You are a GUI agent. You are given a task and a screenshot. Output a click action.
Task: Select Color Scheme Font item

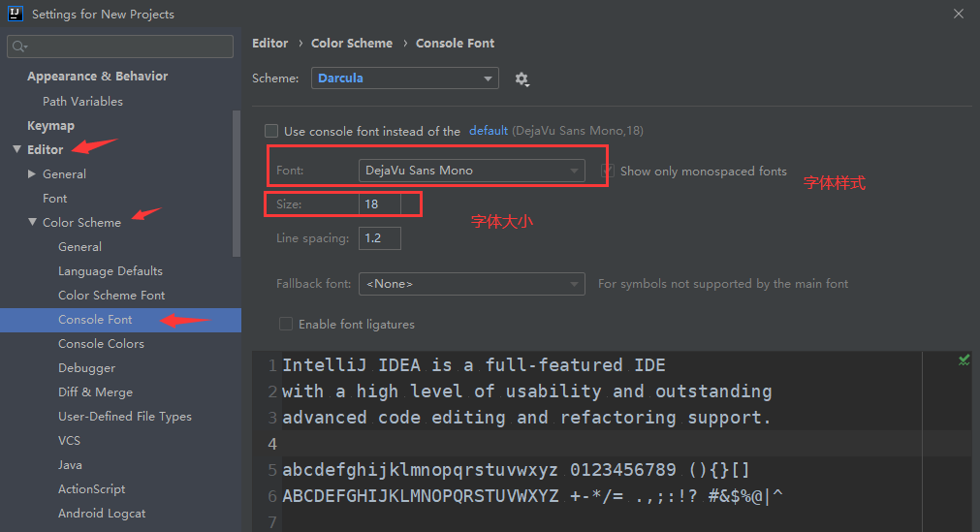111,295
